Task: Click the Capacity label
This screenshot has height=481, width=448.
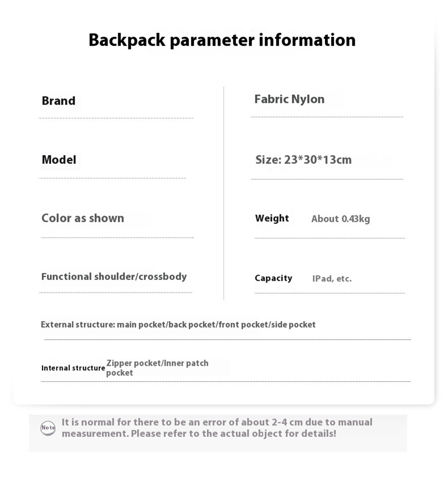Action: click(x=273, y=278)
